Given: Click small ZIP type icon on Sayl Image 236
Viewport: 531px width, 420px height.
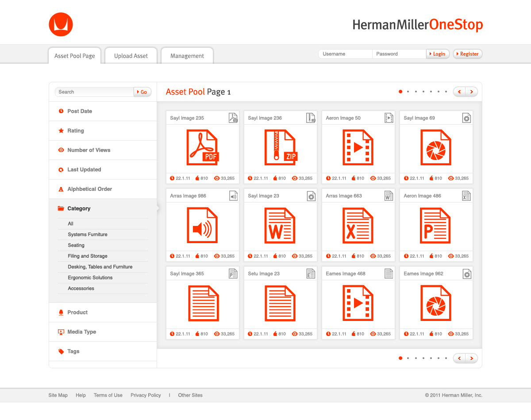Looking at the screenshot, I should pos(311,118).
